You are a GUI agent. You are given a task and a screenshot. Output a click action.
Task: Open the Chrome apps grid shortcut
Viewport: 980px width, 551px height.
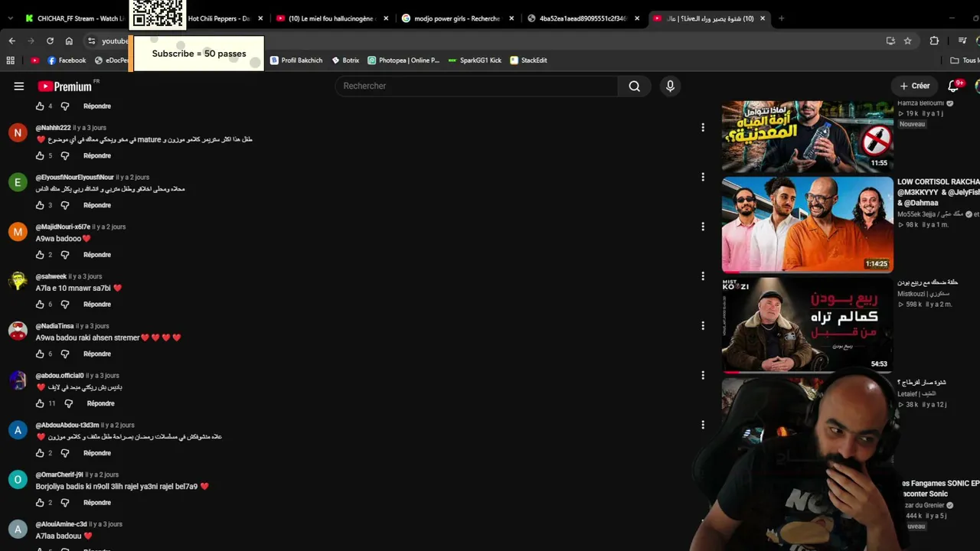tap(11, 60)
